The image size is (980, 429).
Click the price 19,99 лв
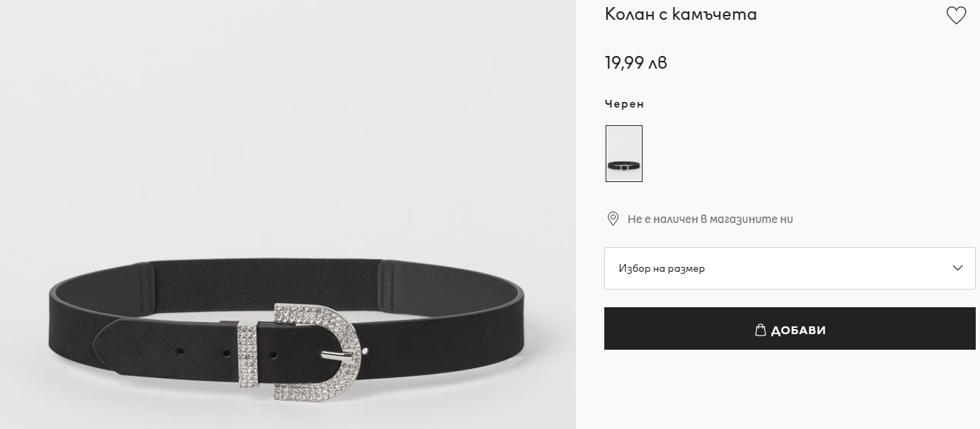tap(636, 63)
